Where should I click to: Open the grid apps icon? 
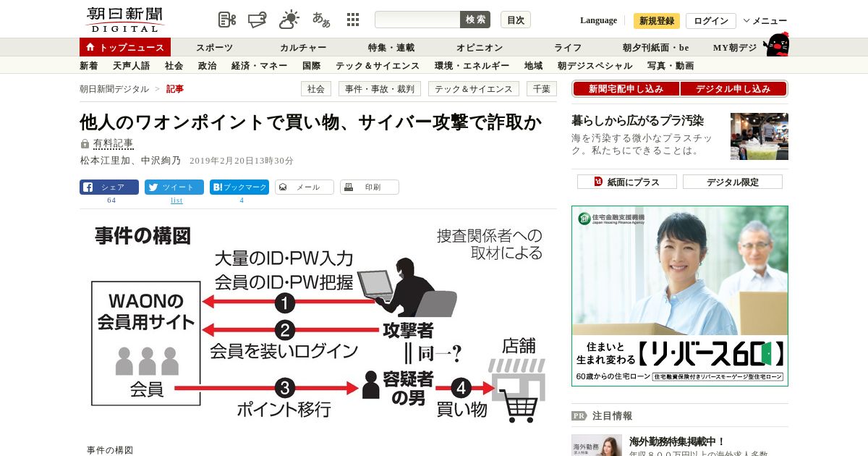click(353, 20)
